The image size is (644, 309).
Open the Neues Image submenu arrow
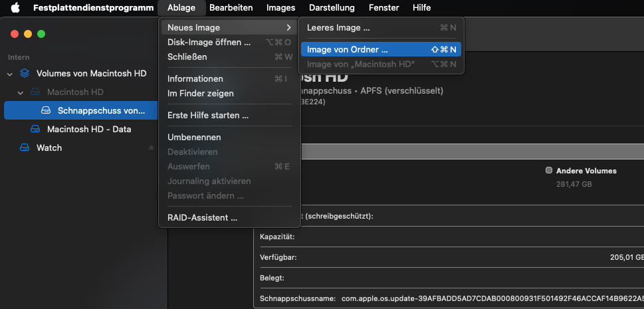pyautogui.click(x=288, y=27)
